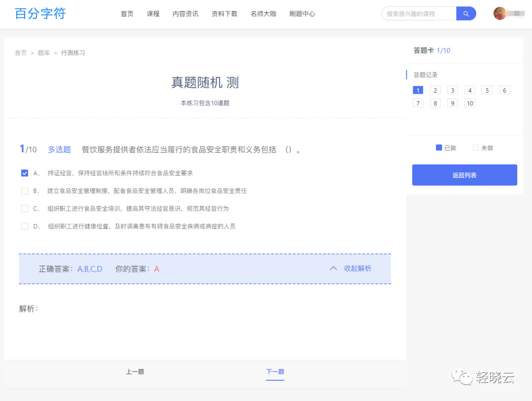The height and width of the screenshot is (401, 532).
Task: Jump to question 5 in answer card
Action: point(487,90)
